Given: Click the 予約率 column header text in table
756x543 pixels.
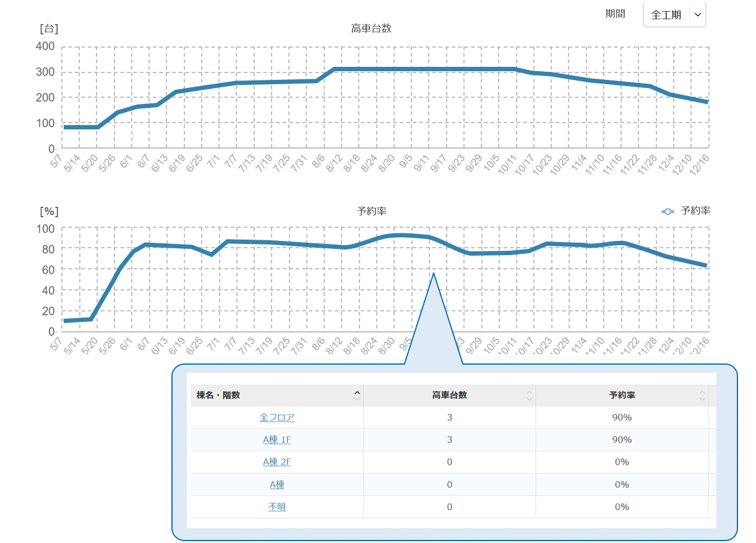Looking at the screenshot, I should pos(622,396).
